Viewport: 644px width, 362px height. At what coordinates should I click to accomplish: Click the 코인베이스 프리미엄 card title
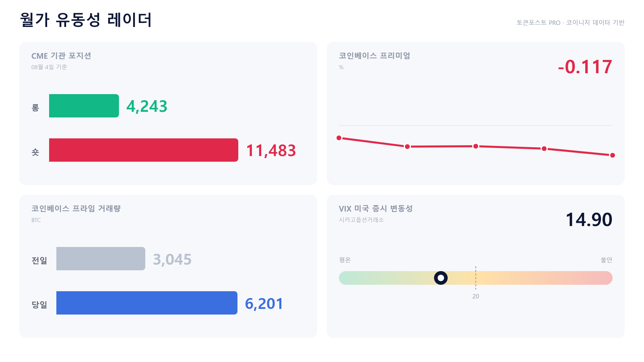(374, 56)
